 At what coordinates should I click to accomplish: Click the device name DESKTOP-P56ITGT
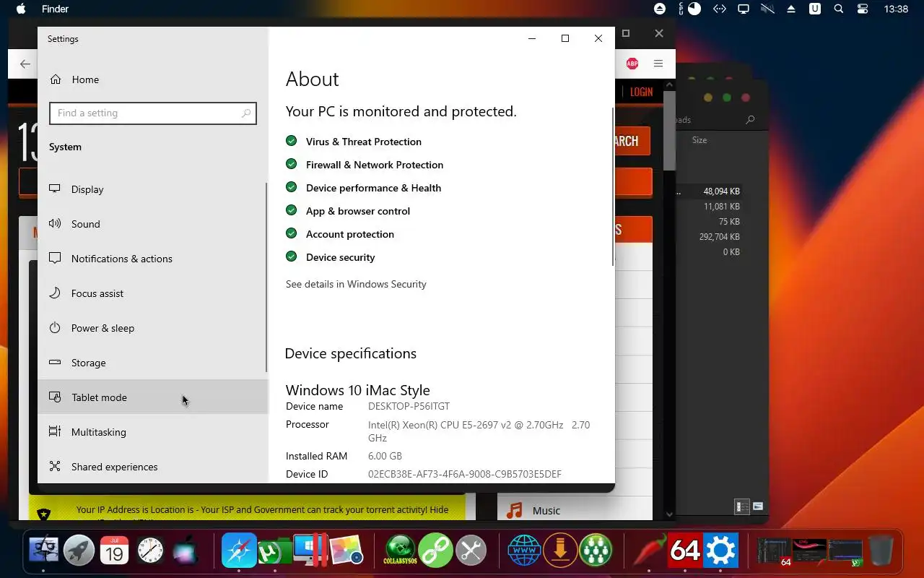[x=409, y=406]
